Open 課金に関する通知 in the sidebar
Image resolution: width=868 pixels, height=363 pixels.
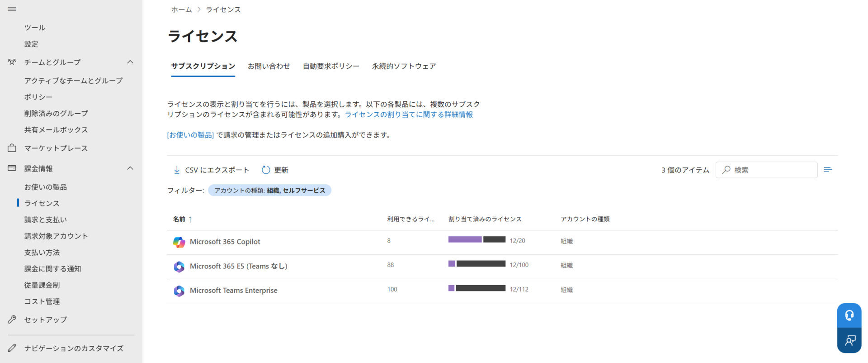click(x=52, y=268)
